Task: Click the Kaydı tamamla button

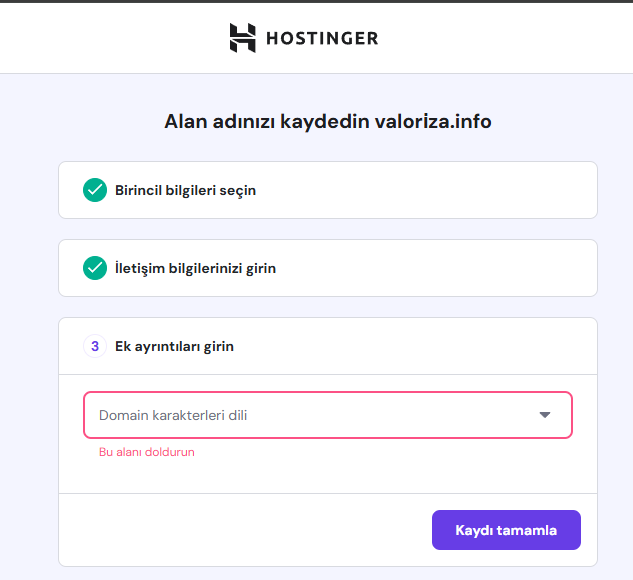Action: pyautogui.click(x=506, y=530)
